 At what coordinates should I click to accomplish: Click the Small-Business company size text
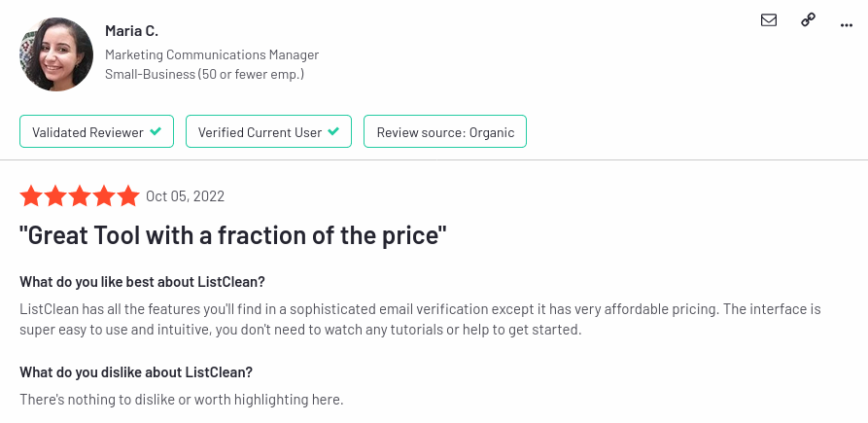(x=204, y=74)
